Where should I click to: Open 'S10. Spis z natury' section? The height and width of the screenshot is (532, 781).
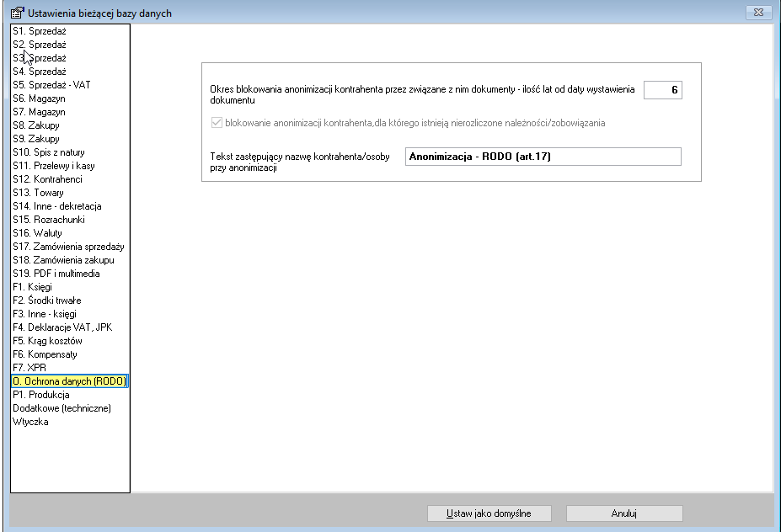click(x=48, y=152)
